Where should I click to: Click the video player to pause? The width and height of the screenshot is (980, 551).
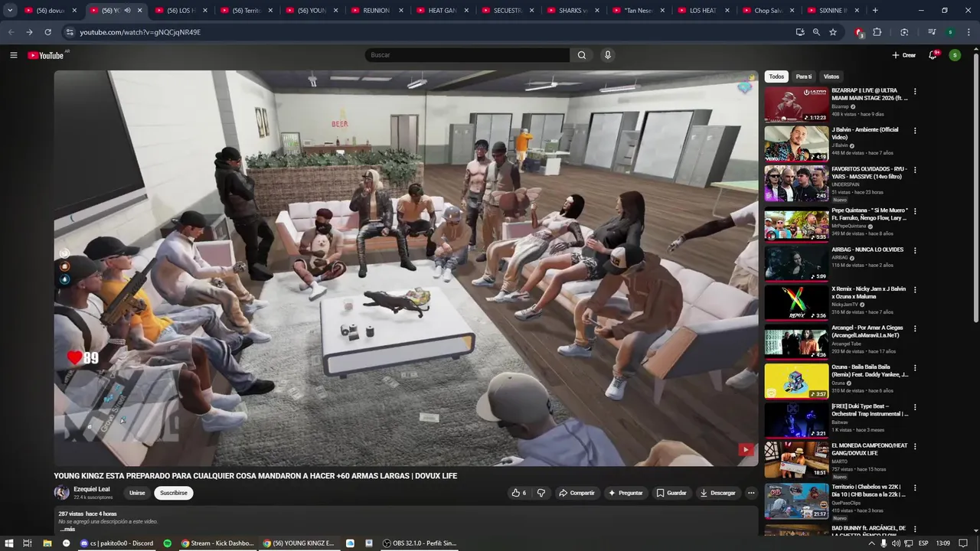coord(406,268)
